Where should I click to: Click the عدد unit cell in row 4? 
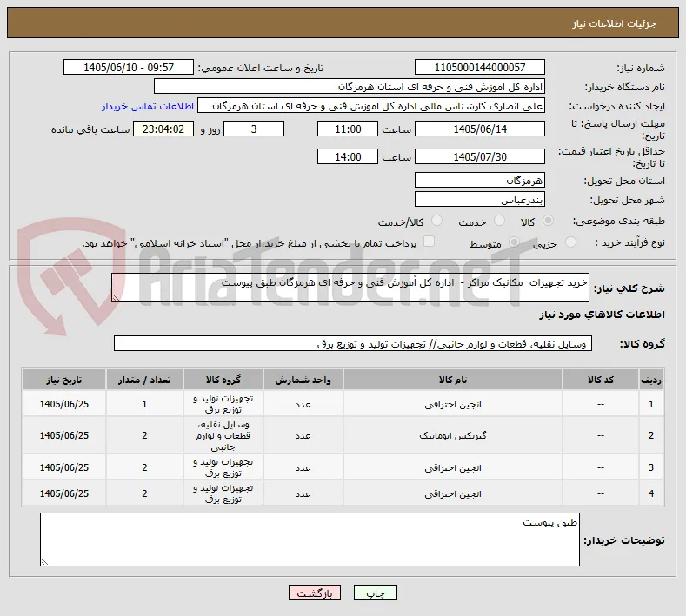pos(303,494)
